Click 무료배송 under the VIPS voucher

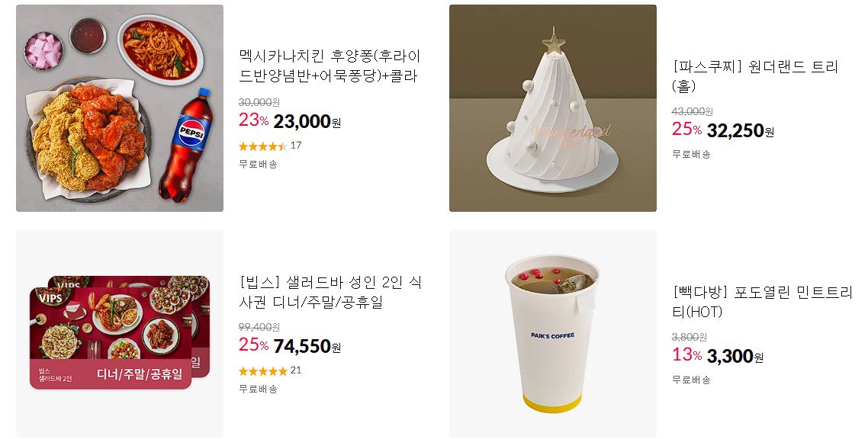pyautogui.click(x=258, y=389)
